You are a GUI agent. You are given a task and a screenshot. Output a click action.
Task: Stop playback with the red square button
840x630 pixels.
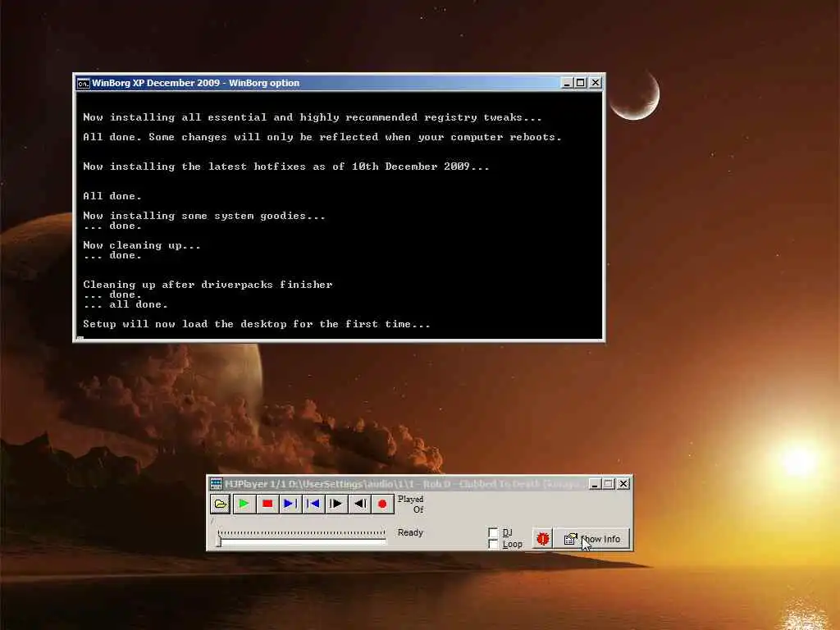[267, 504]
